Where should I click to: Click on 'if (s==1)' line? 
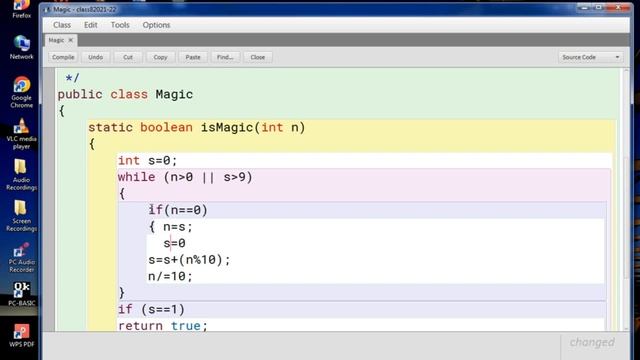[x=151, y=309]
